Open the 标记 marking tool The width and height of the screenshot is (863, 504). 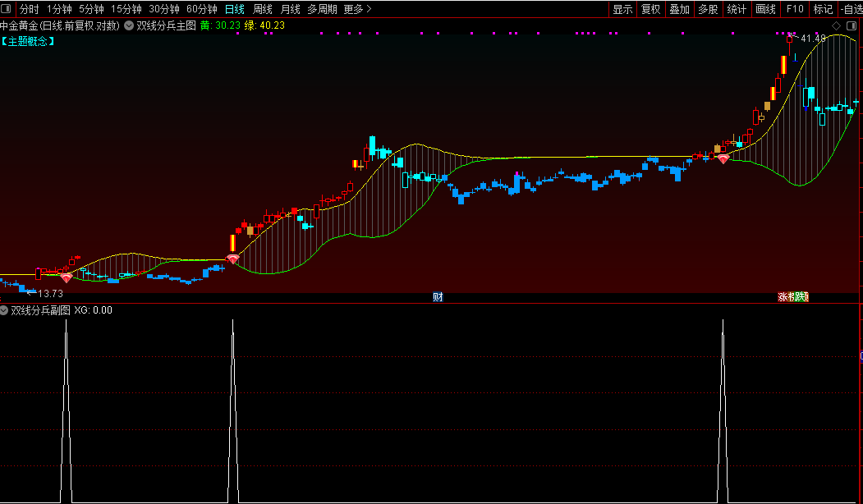pyautogui.click(x=823, y=9)
